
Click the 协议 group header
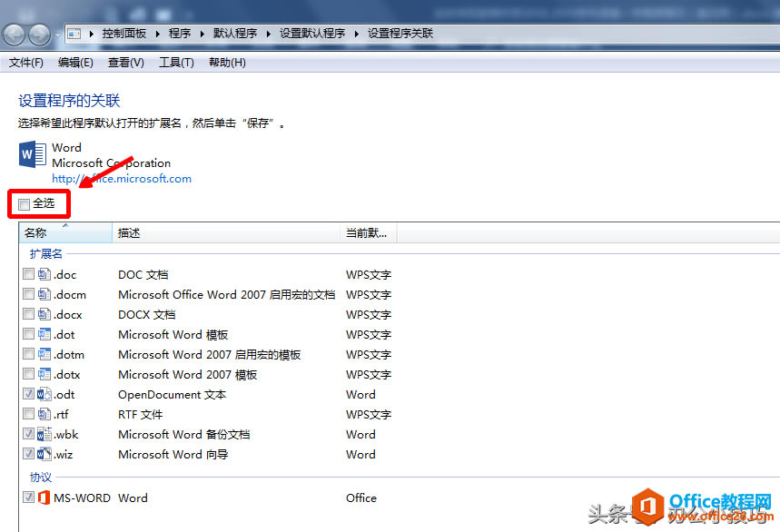click(x=40, y=478)
